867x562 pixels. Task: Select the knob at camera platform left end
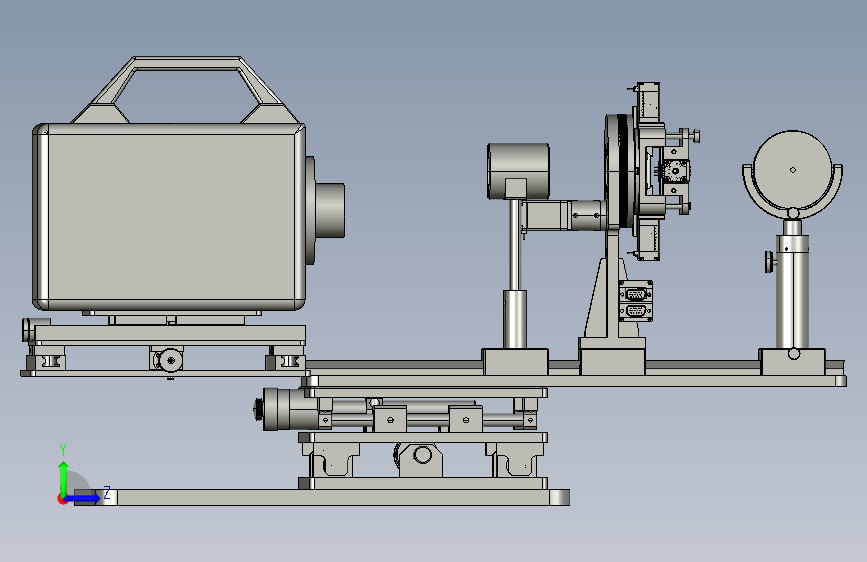28,330
